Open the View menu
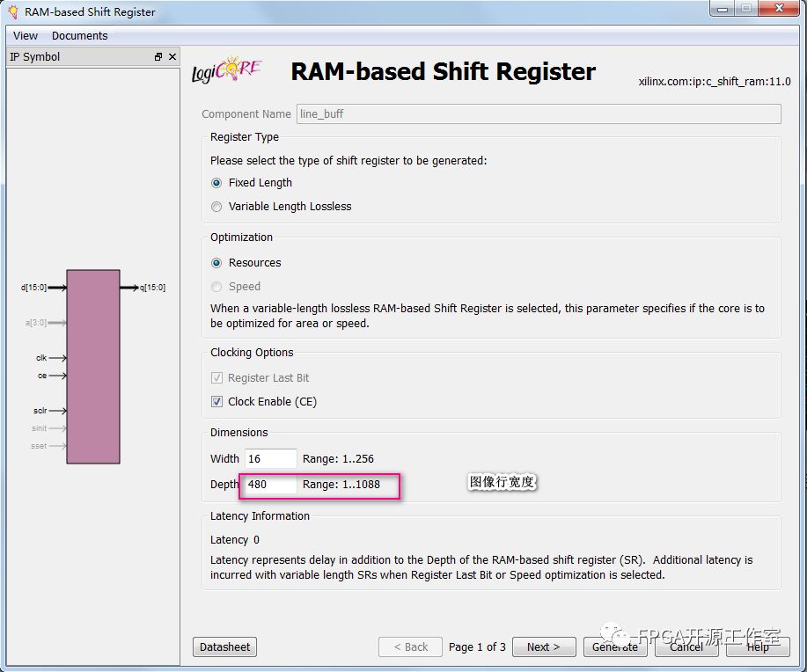The image size is (807, 672). pos(26,36)
